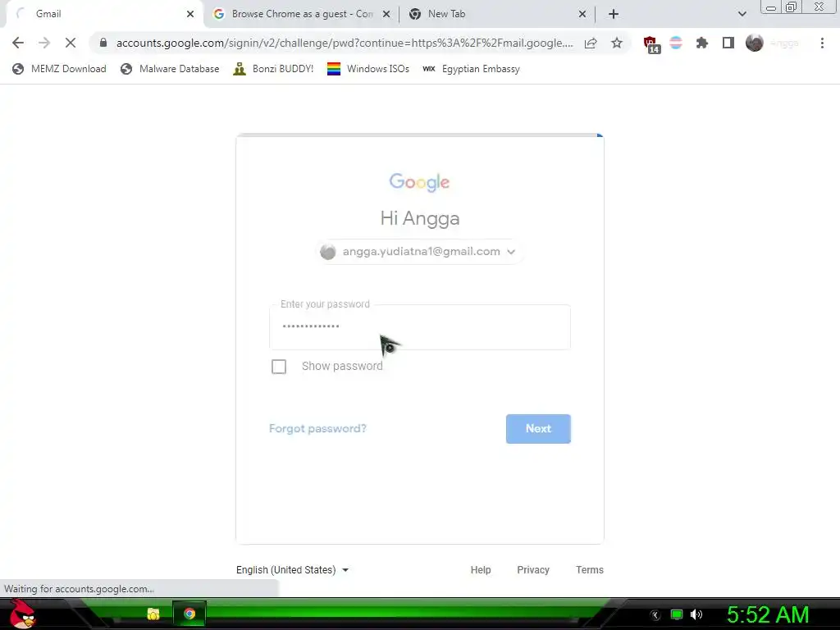Bookmark this tab with the star
840x630 pixels.
[x=617, y=43]
